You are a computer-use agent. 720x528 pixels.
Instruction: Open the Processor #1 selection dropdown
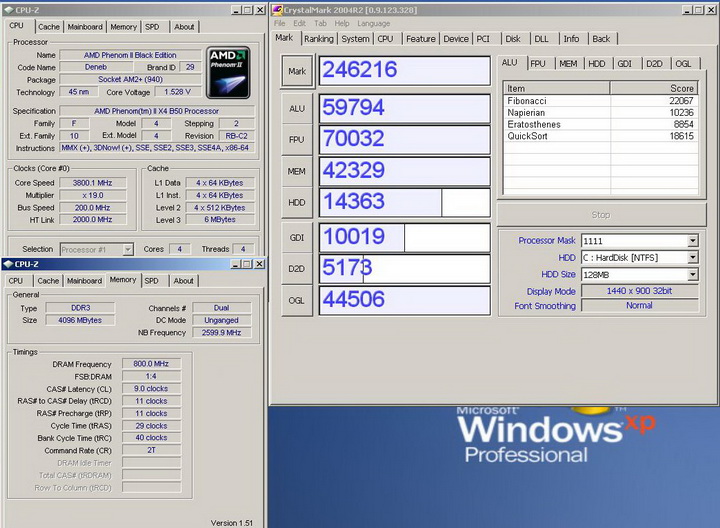pyautogui.click(x=128, y=249)
